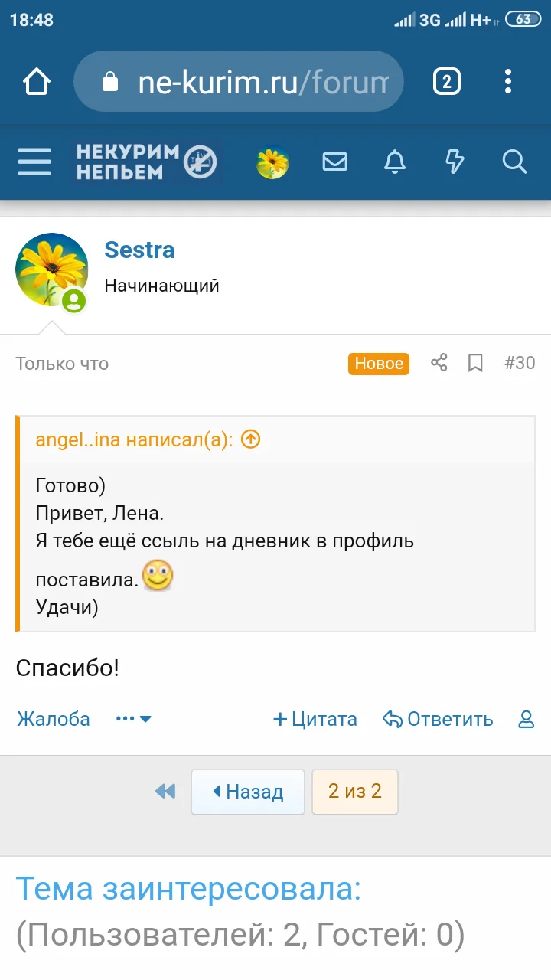This screenshot has width=551, height=980.
Task: Jump to quoted post via arrow icon
Action: pyautogui.click(x=251, y=439)
